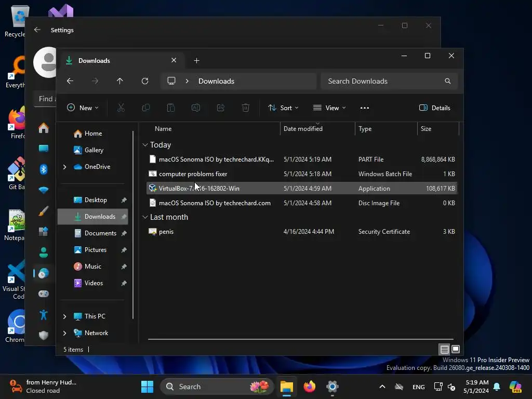Image resolution: width=532 pixels, height=399 pixels.
Task: Open Network wifi icon in Settings sidebar
Action: [x=44, y=190]
